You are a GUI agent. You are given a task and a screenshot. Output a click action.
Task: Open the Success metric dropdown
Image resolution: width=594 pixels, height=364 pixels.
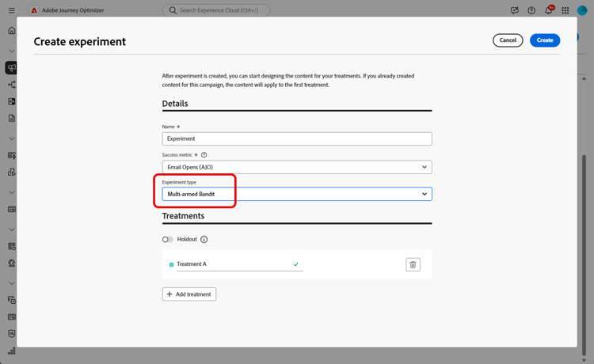[x=297, y=167]
